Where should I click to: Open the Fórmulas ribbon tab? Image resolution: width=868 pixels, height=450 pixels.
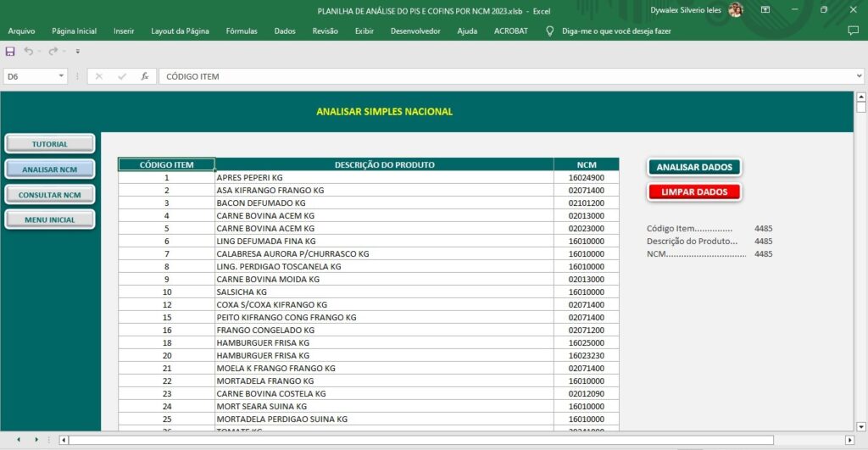point(242,31)
